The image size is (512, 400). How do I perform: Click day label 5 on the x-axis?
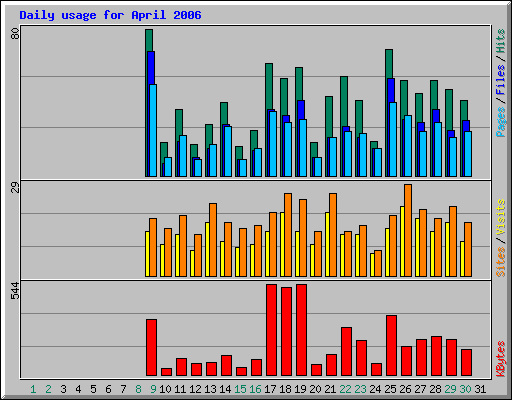(x=93, y=389)
